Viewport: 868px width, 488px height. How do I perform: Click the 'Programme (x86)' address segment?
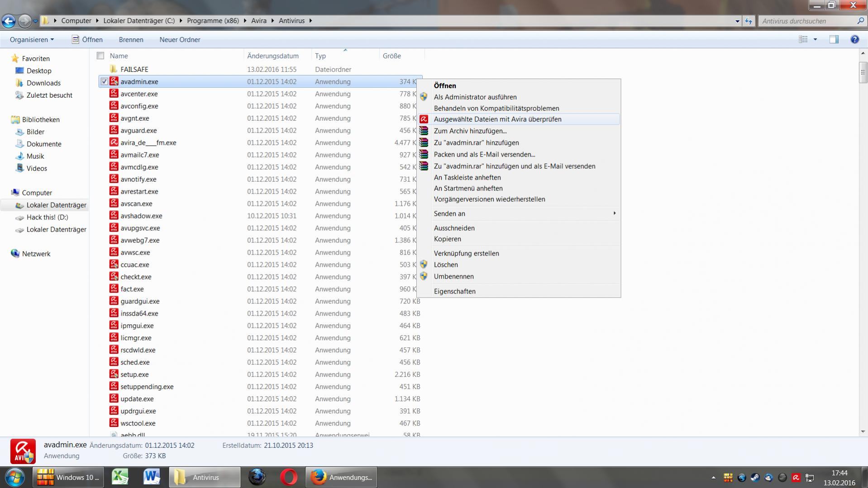(213, 21)
